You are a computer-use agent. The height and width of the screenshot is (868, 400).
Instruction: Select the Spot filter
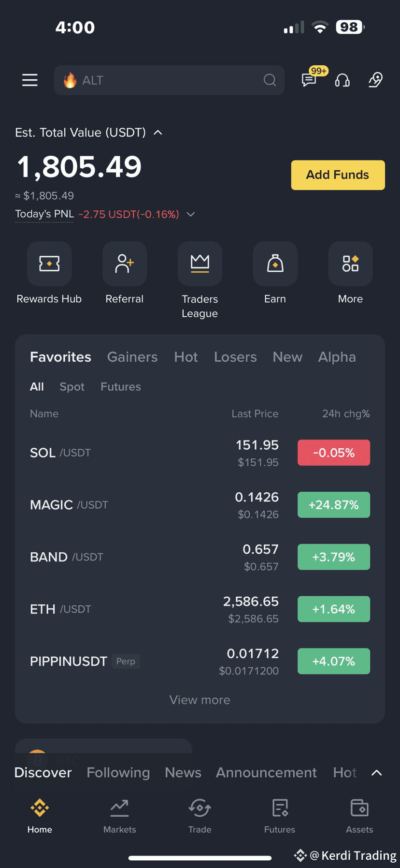[x=72, y=387]
